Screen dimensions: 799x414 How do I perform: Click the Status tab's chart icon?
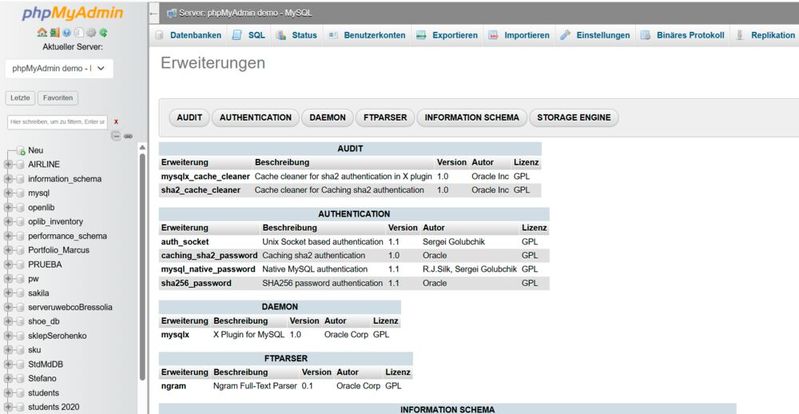281,35
